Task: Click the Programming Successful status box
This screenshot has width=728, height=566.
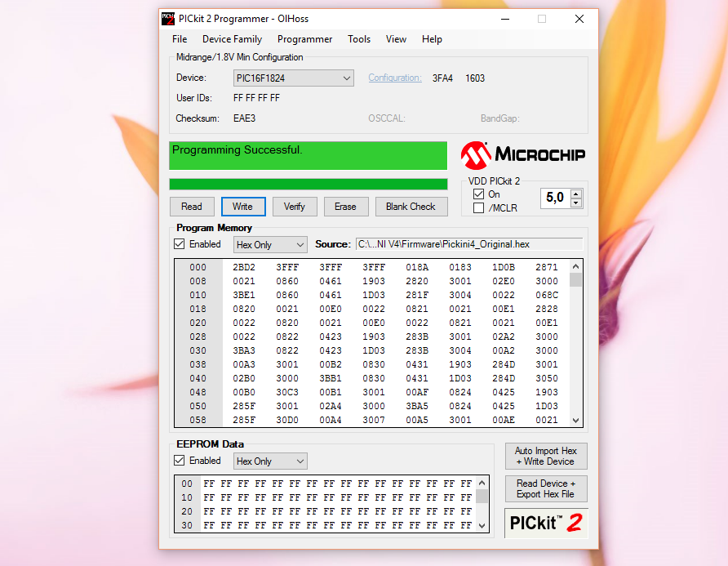Action: [309, 156]
